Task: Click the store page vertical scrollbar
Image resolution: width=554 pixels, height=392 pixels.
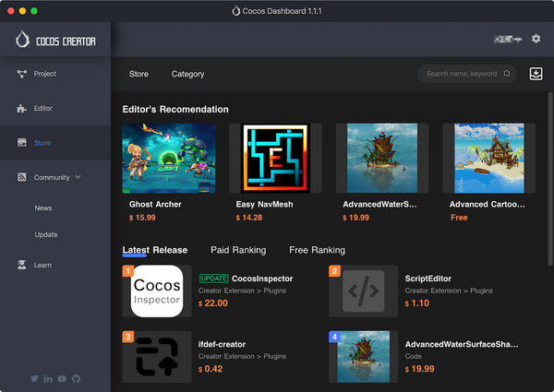Action: tap(550, 179)
